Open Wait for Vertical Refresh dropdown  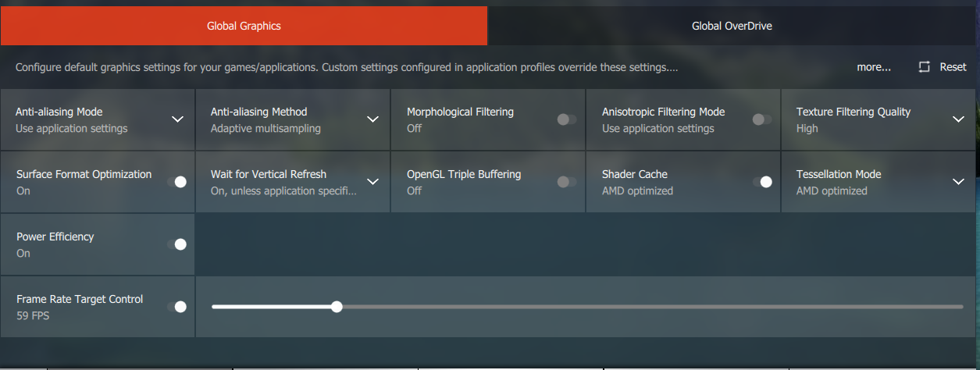pos(372,182)
